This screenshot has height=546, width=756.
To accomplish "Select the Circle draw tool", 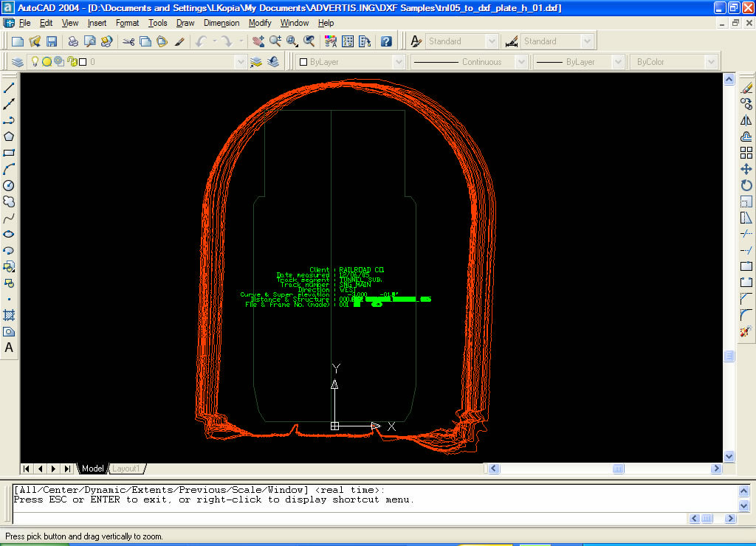I will 9,185.
